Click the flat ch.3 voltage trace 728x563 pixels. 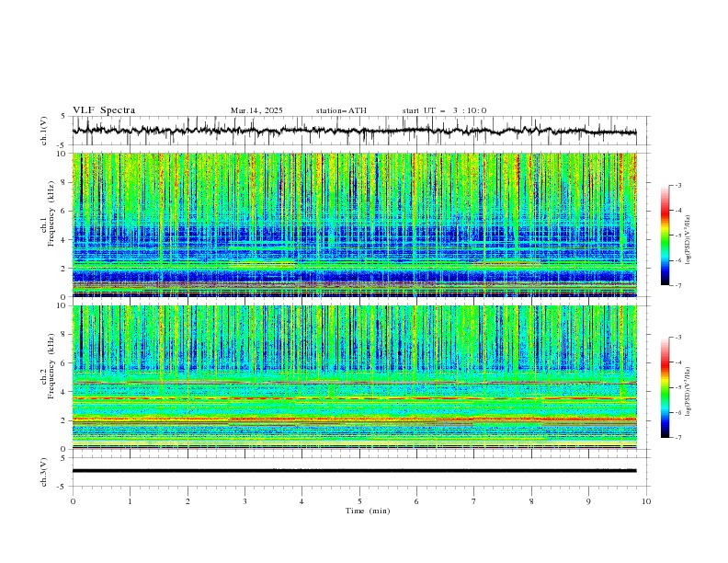coord(354,471)
